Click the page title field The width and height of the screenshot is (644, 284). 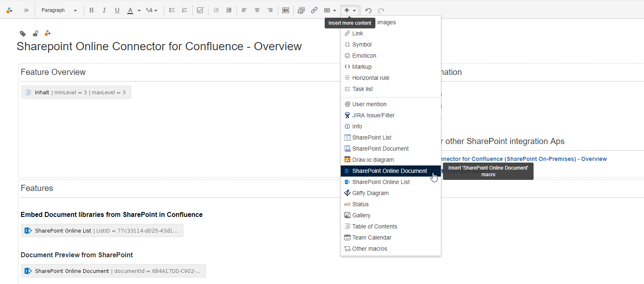coord(159,46)
